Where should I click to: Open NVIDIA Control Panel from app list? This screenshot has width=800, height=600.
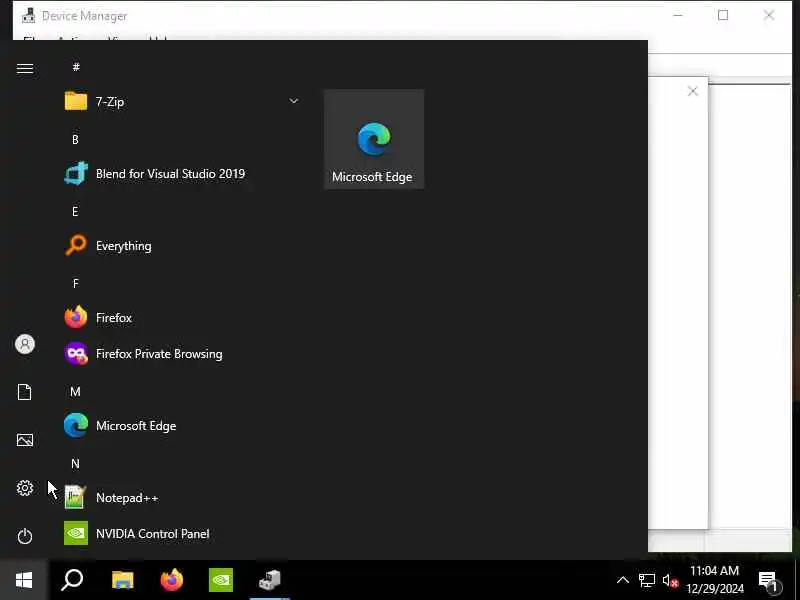182,534
